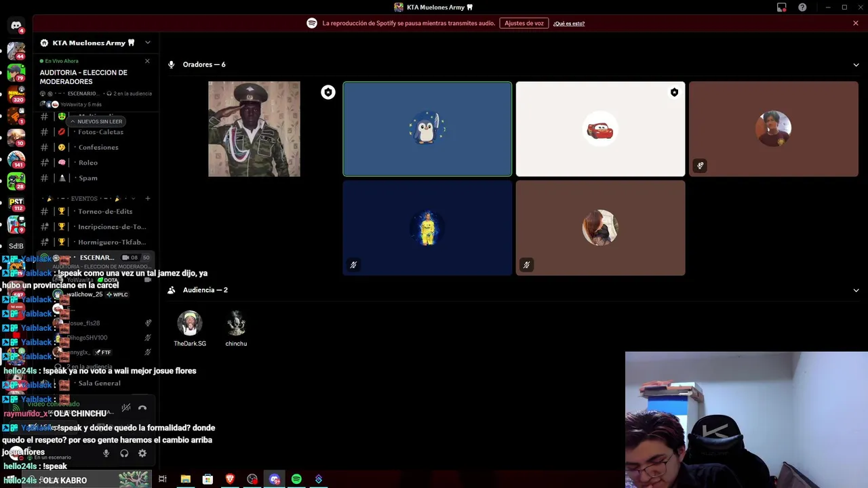Open Task View on the taskbar
This screenshot has height=488, width=868.
click(163, 479)
